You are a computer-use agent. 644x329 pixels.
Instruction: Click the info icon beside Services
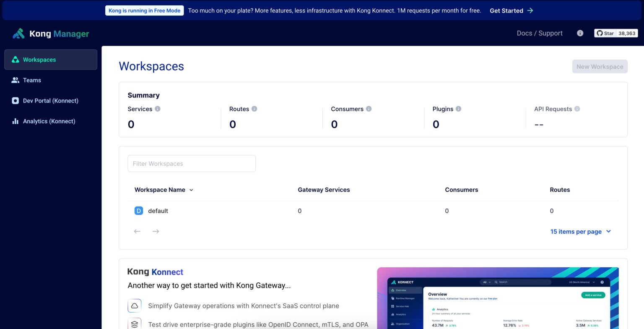(x=158, y=109)
